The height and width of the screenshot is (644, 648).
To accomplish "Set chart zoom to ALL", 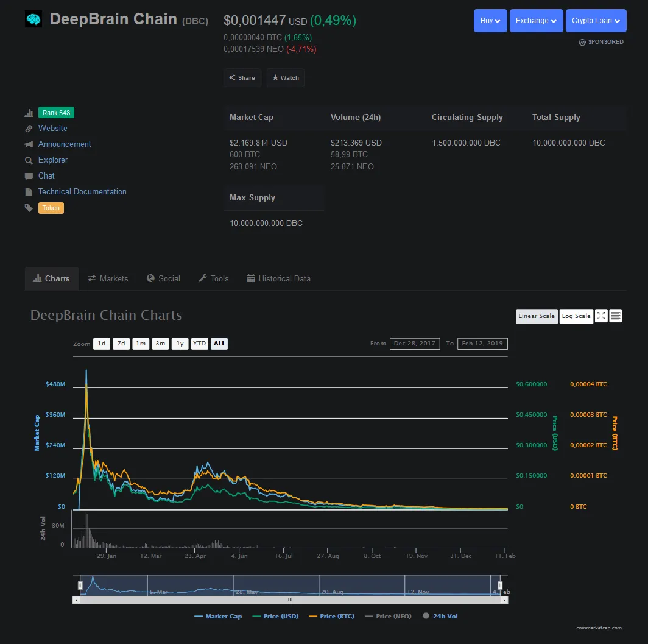I will pyautogui.click(x=219, y=344).
